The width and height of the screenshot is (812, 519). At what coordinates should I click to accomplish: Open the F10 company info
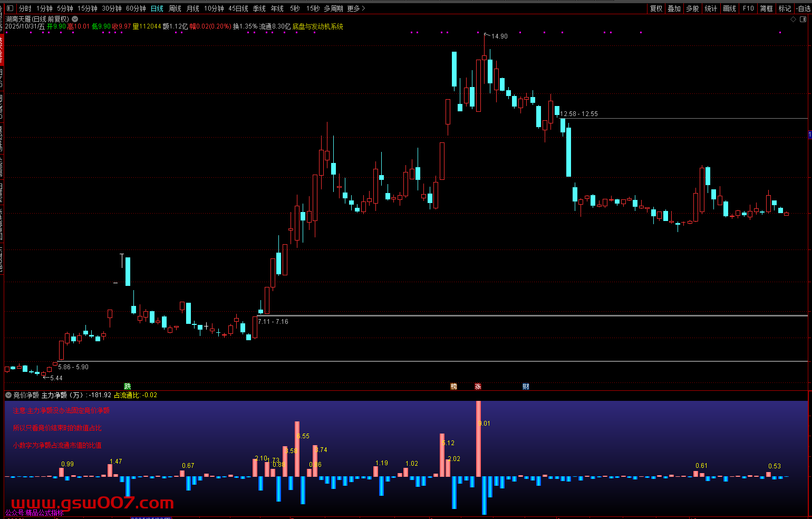click(748, 8)
